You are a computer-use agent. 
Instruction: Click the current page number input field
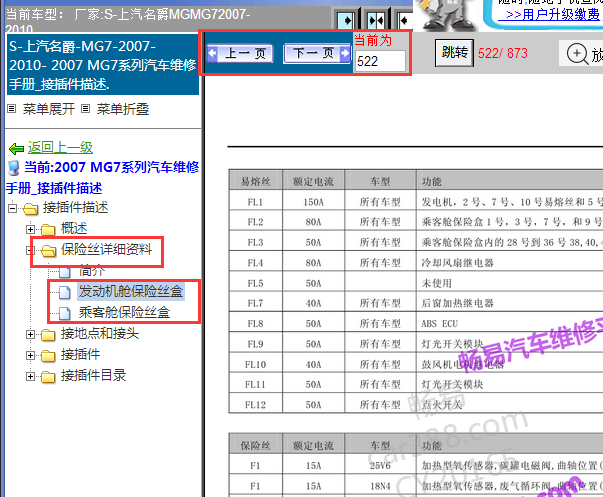pos(380,61)
